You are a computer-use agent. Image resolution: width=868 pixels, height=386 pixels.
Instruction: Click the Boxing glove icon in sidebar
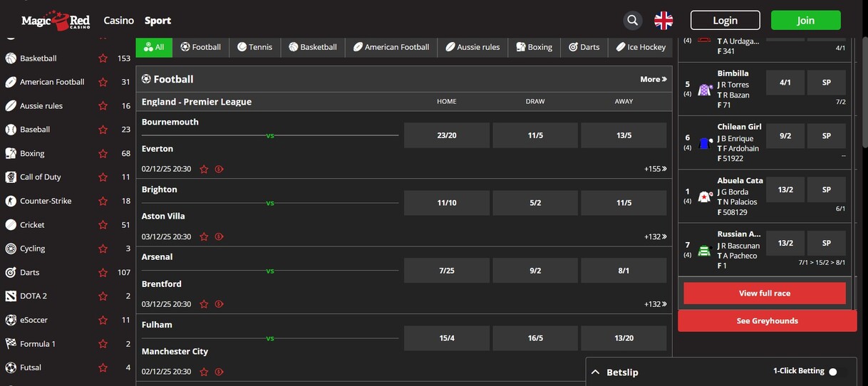pyautogui.click(x=11, y=153)
